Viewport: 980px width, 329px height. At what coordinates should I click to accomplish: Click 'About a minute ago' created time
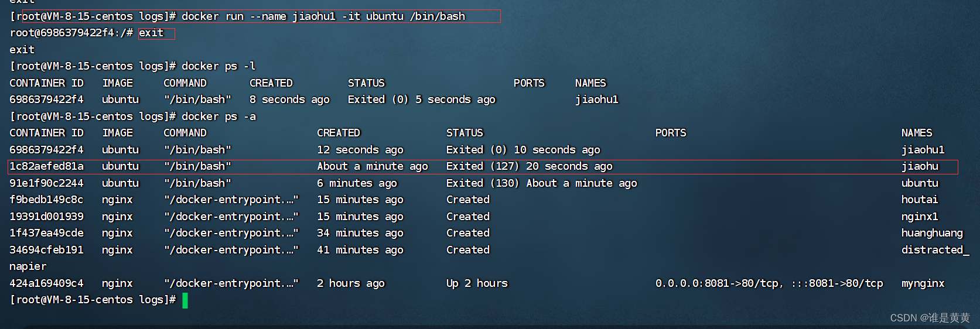pyautogui.click(x=373, y=166)
